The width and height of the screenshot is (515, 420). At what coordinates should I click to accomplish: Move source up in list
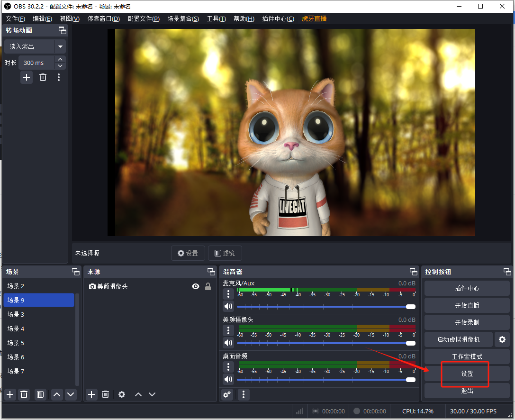coord(138,394)
